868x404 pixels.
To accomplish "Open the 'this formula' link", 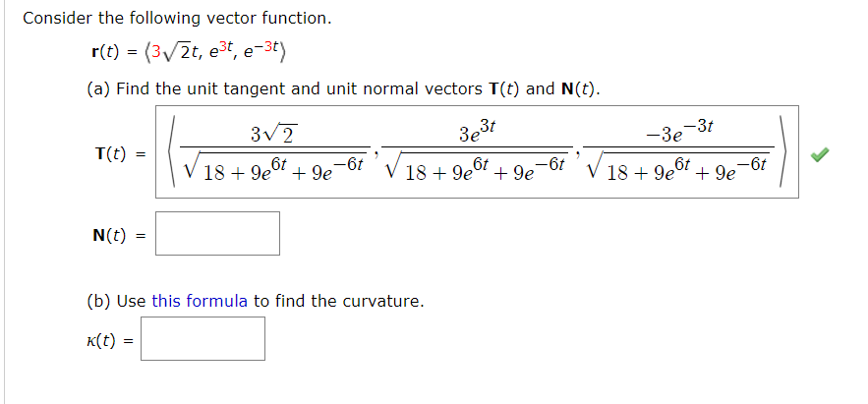I will coord(200,301).
